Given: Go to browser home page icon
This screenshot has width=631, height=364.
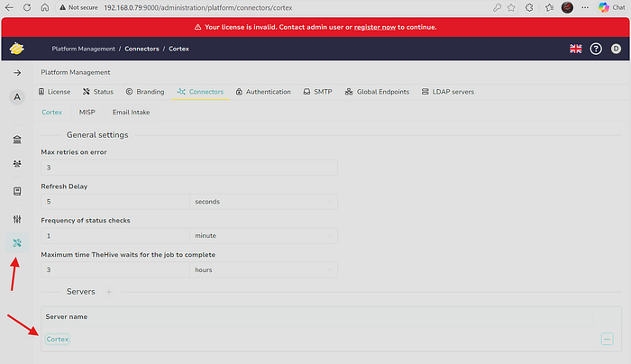Looking at the screenshot, I should [x=45, y=7].
